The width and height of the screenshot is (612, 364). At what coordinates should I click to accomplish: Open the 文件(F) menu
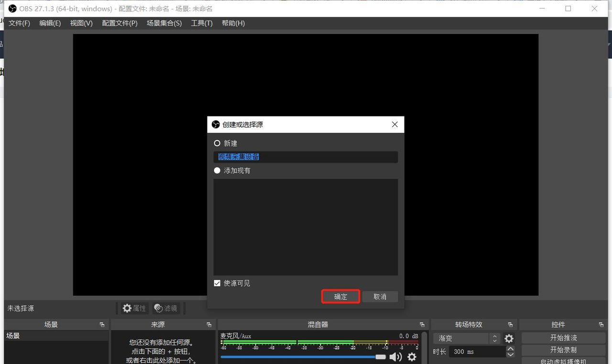tap(19, 23)
